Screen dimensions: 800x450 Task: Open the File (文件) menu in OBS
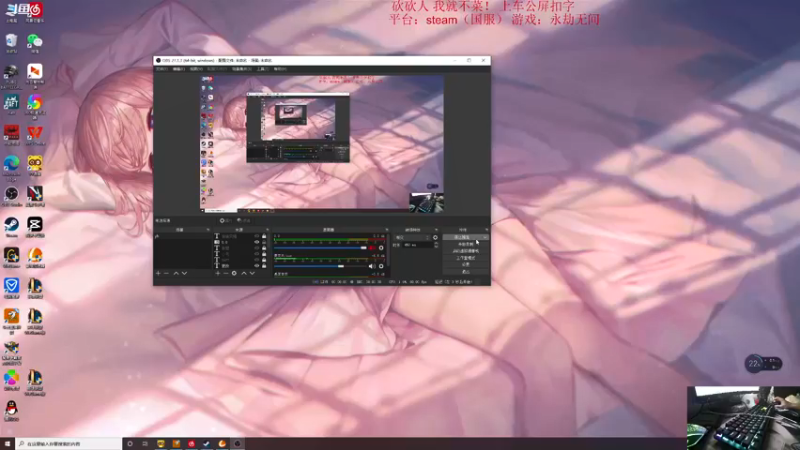(x=162, y=69)
